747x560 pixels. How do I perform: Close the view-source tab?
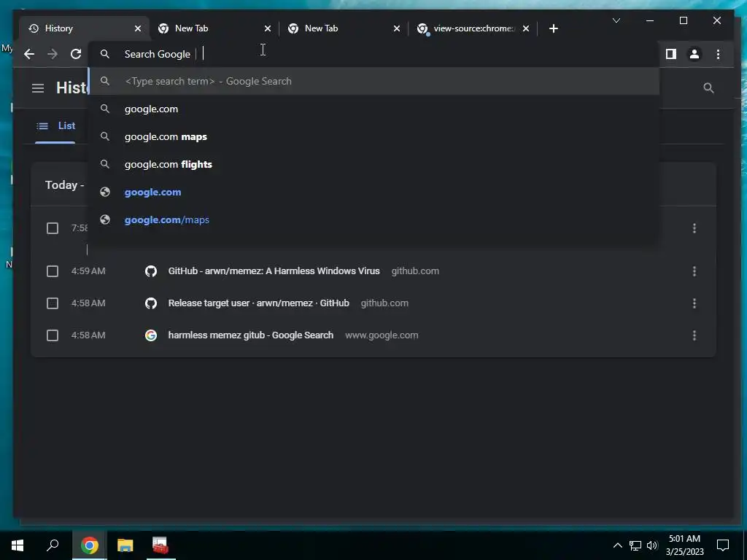pyautogui.click(x=525, y=28)
